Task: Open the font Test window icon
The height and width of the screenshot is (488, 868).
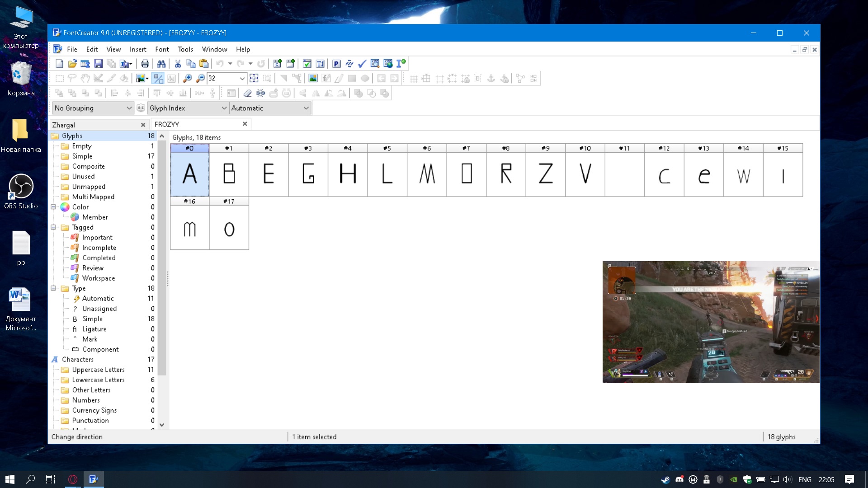Action: [320, 64]
